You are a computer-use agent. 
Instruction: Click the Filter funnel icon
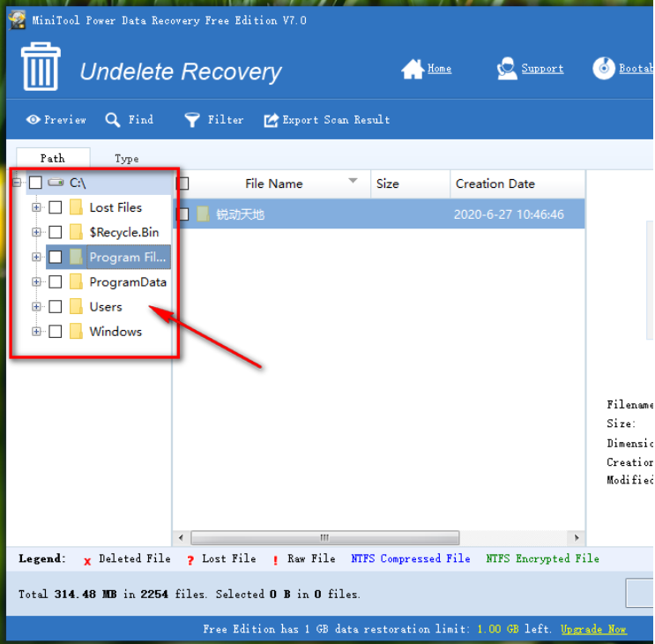(x=192, y=120)
